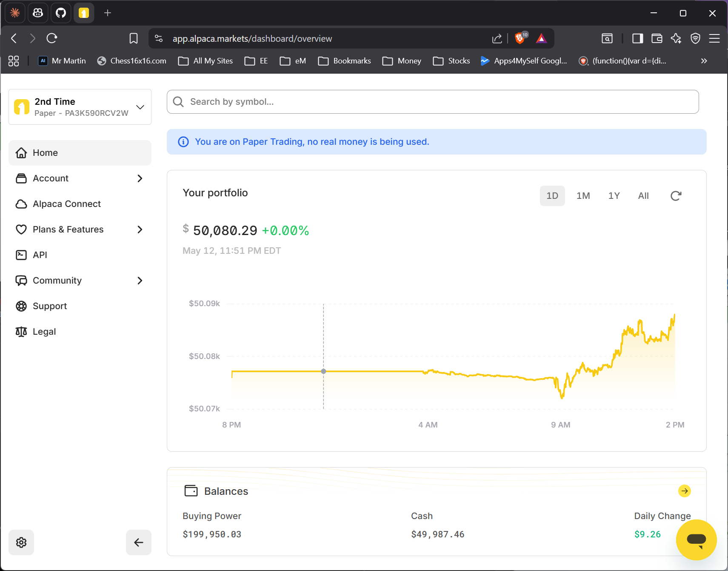Click the Cash amount $49,987.46
728x571 pixels.
(x=438, y=534)
